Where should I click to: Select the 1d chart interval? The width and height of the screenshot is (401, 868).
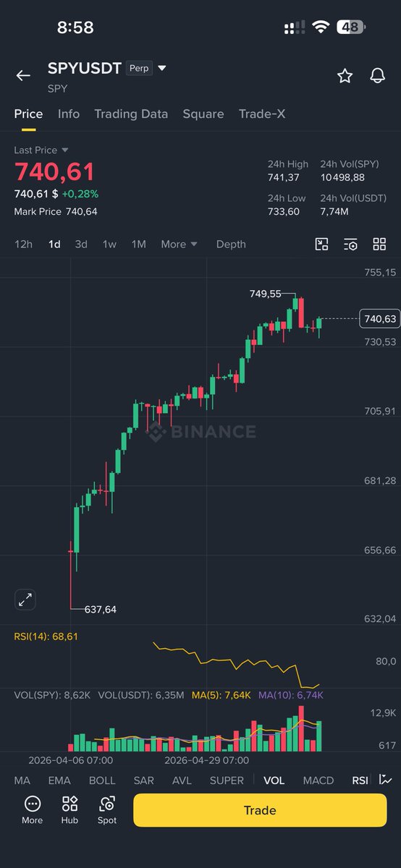[x=54, y=244]
